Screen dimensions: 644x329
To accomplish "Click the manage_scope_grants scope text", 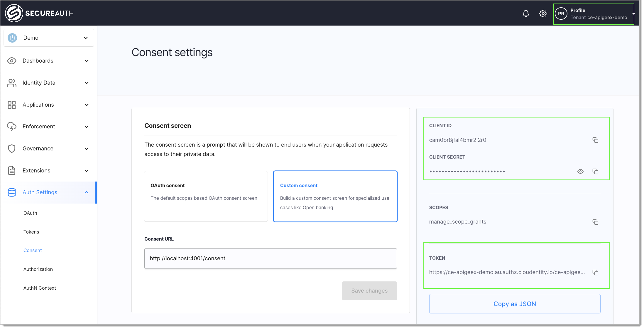I will 457,222.
